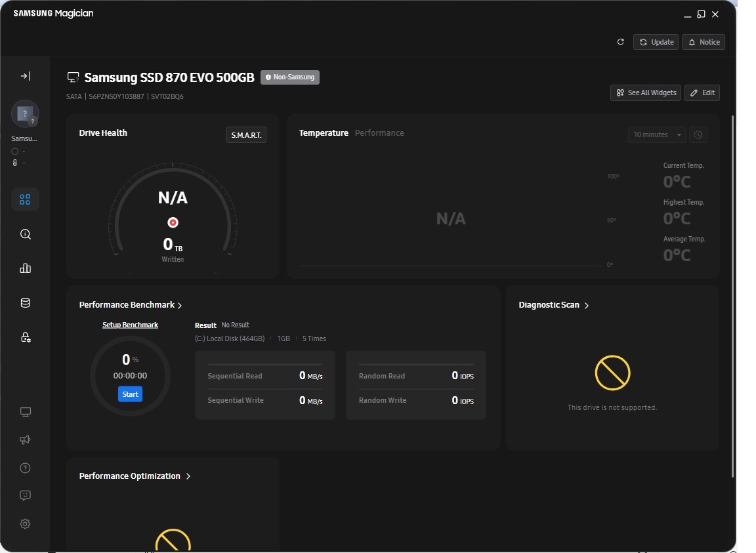Open the Performance Benchmark bar chart icon

(26, 268)
